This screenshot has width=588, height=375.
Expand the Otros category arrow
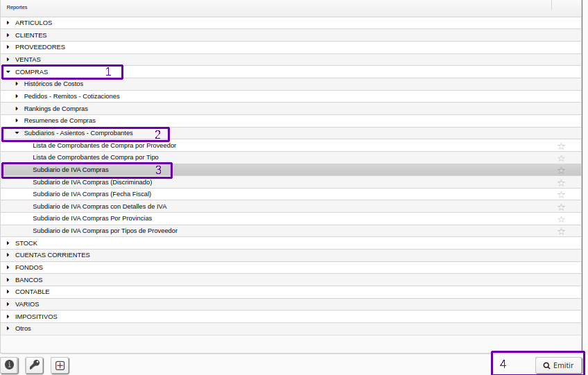pos(8,329)
